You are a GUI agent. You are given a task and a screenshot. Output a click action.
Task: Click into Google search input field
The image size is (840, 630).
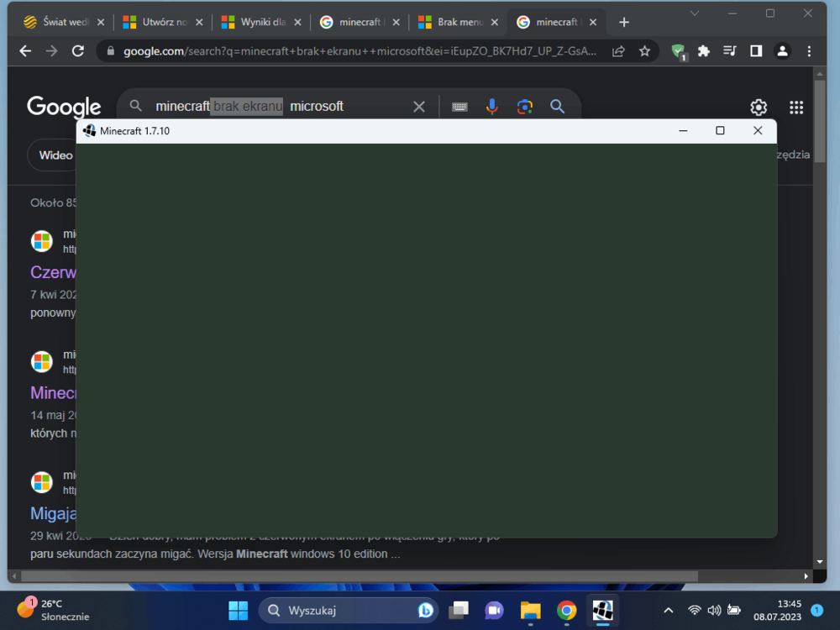pos(279,107)
